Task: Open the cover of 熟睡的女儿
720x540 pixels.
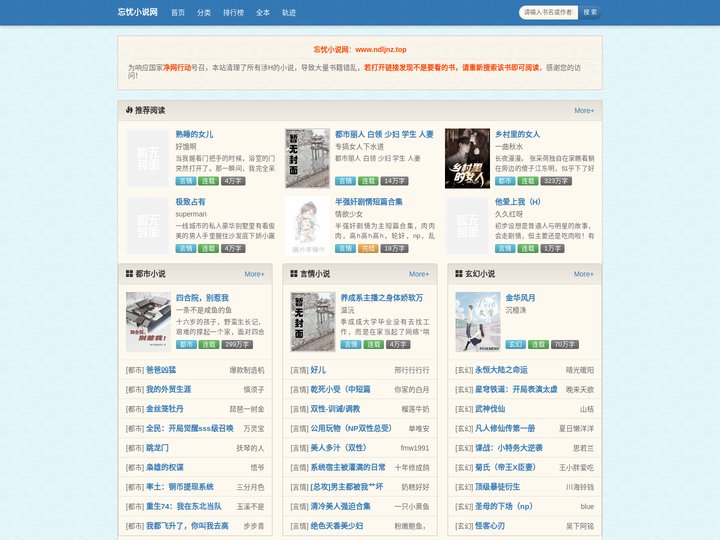Action: [x=147, y=158]
